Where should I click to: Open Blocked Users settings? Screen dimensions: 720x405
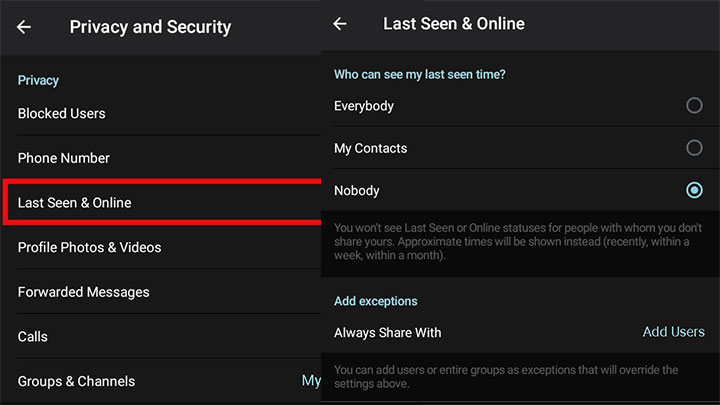[161, 113]
